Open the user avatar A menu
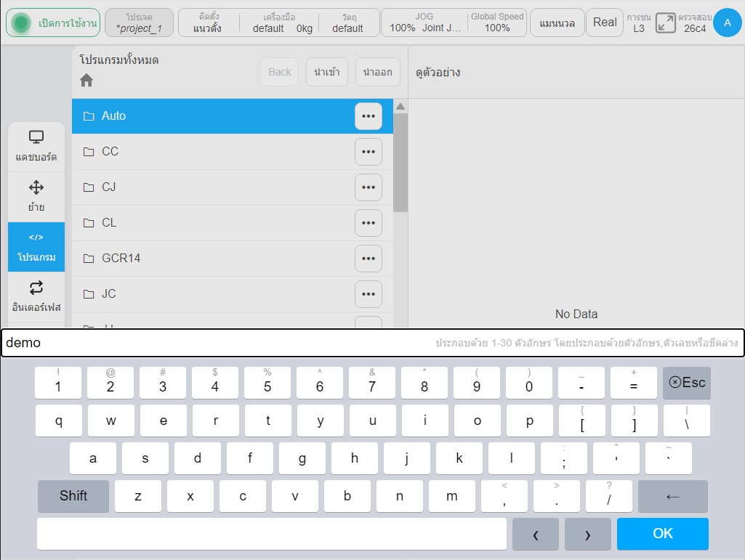This screenshot has width=745, height=560. (727, 23)
